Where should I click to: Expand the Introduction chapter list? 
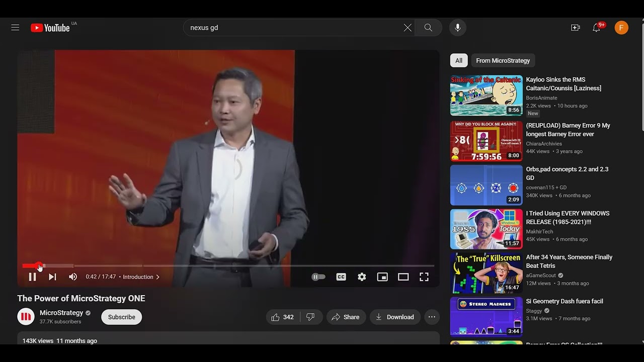click(141, 277)
